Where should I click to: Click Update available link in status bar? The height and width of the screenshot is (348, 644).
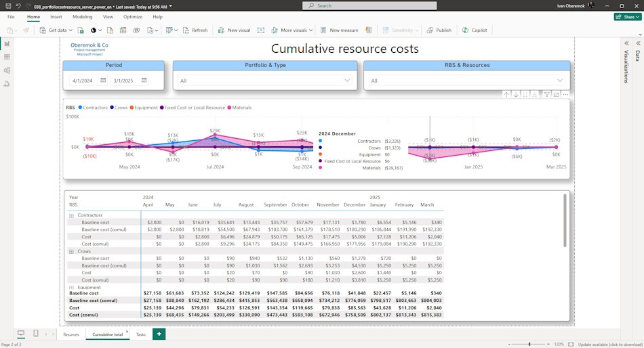pyautogui.click(x=610, y=345)
